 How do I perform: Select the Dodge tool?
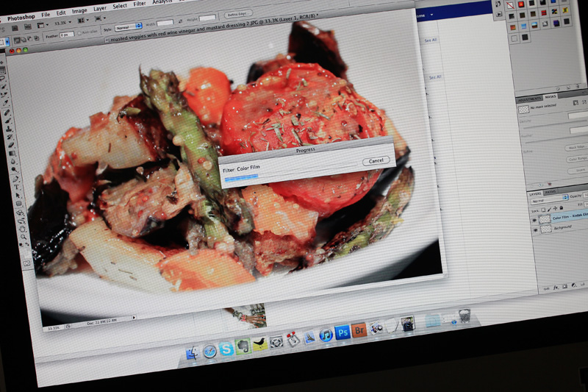[14, 170]
